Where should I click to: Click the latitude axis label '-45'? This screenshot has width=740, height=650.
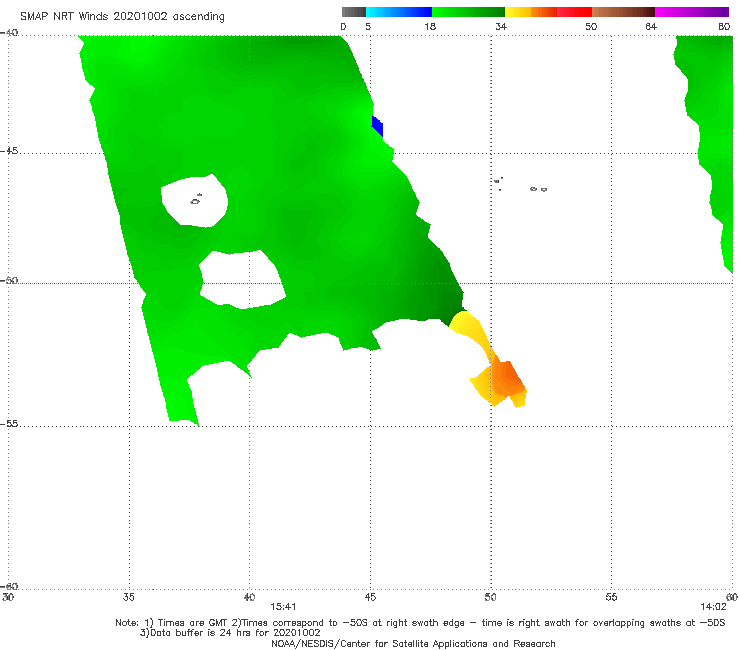9,151
